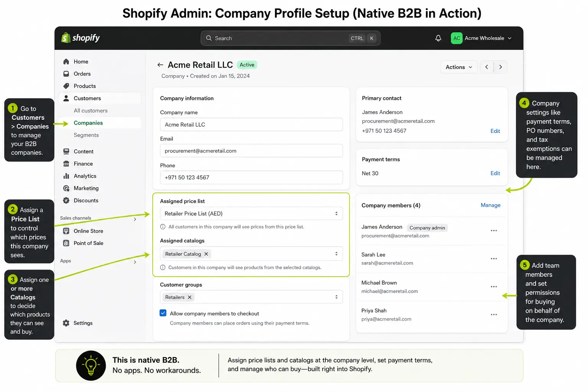Click the Created on Jan 15, 2024 text

click(220, 76)
